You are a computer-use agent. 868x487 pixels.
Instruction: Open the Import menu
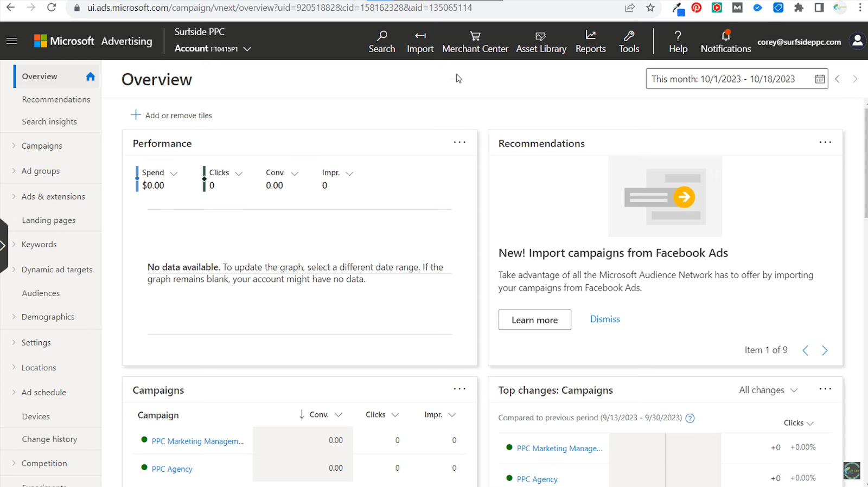(420, 42)
